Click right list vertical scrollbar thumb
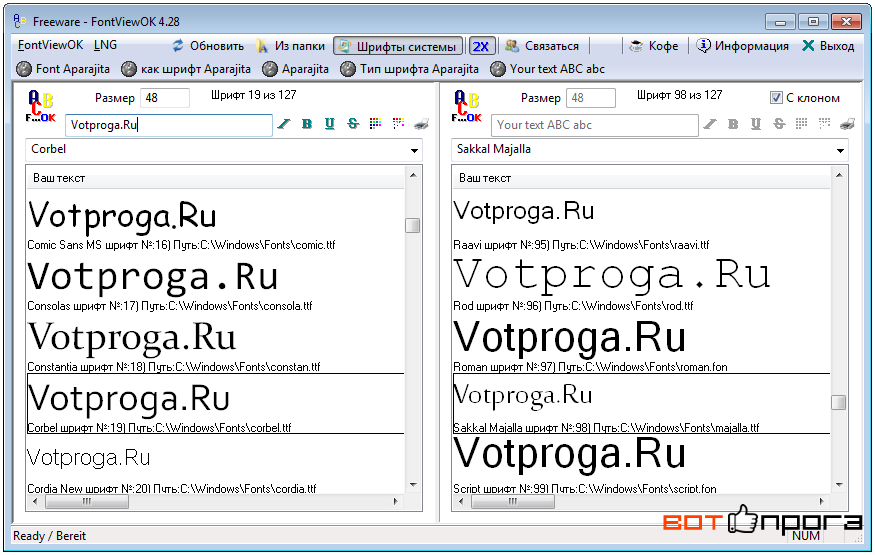Image resolution: width=875 pixels, height=555 pixels. (x=839, y=402)
